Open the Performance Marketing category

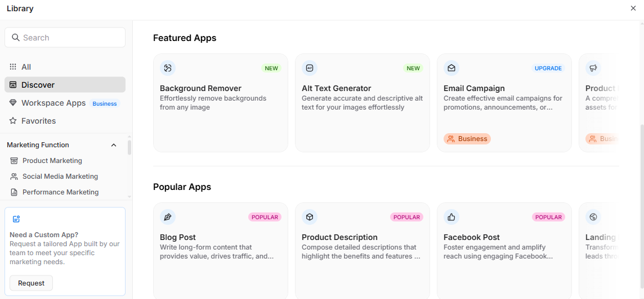(60, 192)
